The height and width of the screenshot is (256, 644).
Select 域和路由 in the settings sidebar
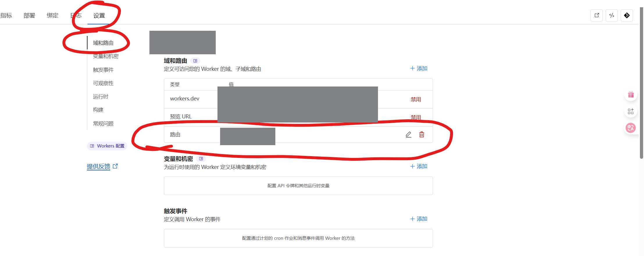pyautogui.click(x=103, y=43)
